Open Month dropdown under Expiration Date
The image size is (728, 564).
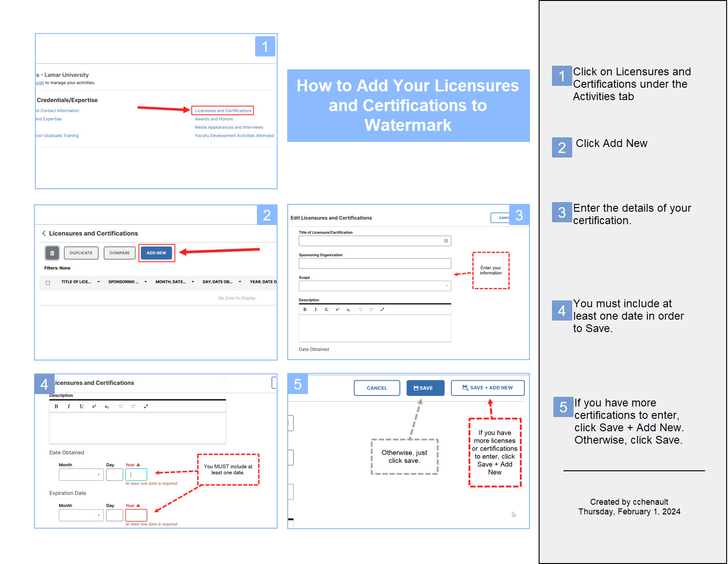tap(80, 515)
